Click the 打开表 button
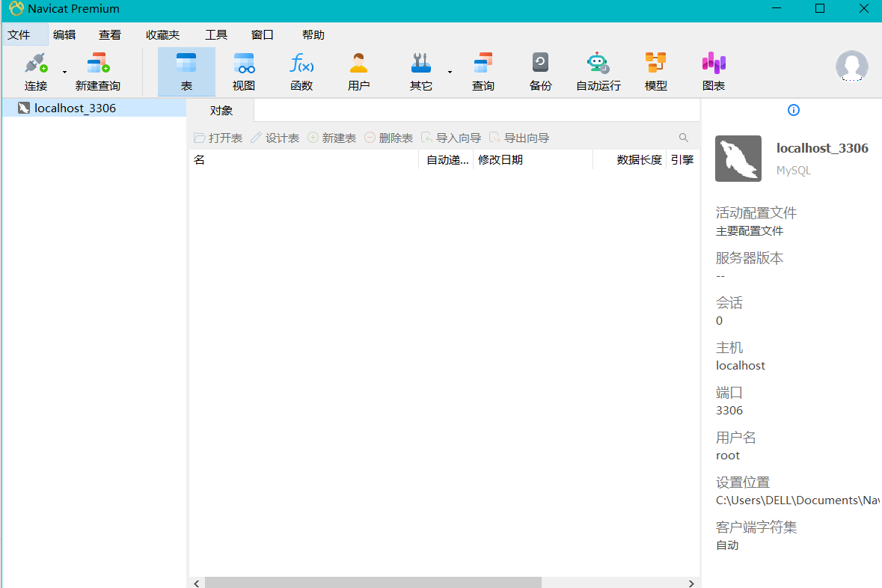Image resolution: width=882 pixels, height=588 pixels. tap(218, 138)
